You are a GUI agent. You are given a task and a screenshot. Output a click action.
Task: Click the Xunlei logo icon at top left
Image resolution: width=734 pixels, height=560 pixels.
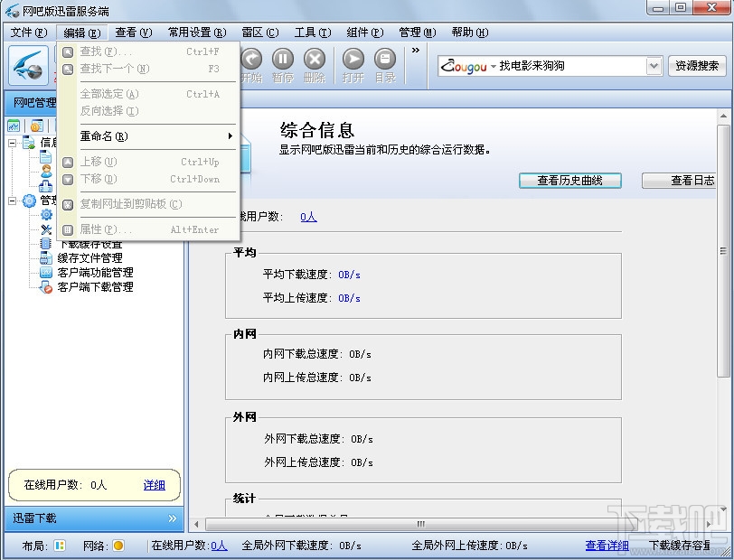[x=27, y=66]
